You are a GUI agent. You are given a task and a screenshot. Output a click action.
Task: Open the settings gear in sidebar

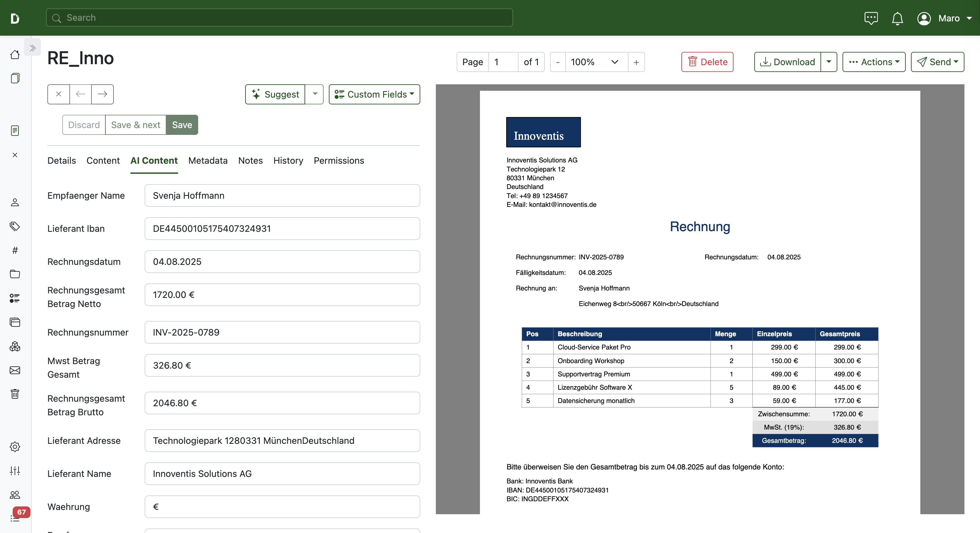pos(15,447)
